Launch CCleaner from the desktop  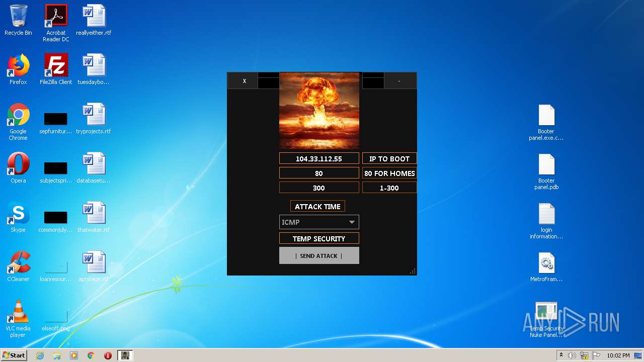18,266
